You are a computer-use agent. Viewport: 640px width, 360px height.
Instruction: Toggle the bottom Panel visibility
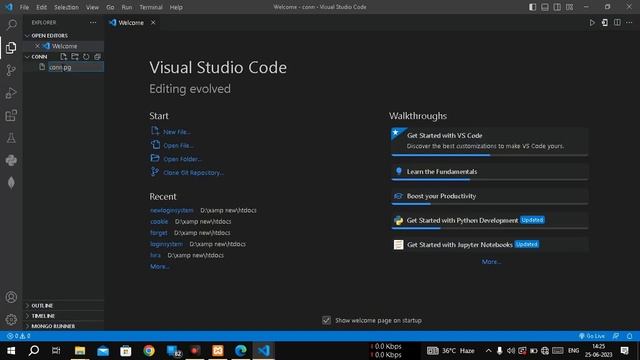click(545, 7)
